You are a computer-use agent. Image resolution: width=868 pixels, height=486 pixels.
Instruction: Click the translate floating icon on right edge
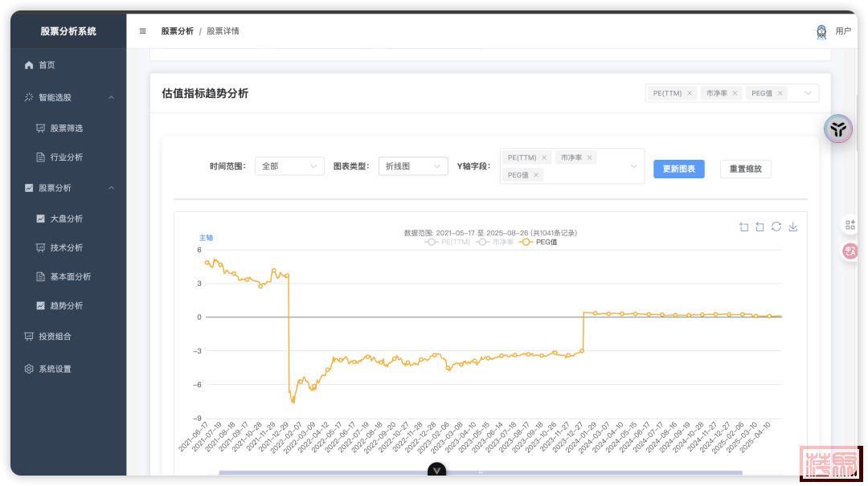850,251
